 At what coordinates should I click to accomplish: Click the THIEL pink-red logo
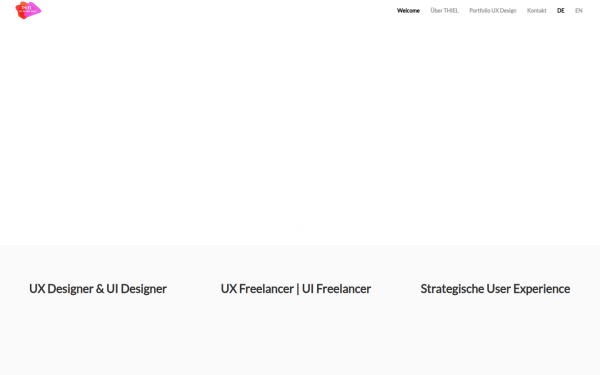pyautogui.click(x=28, y=10)
